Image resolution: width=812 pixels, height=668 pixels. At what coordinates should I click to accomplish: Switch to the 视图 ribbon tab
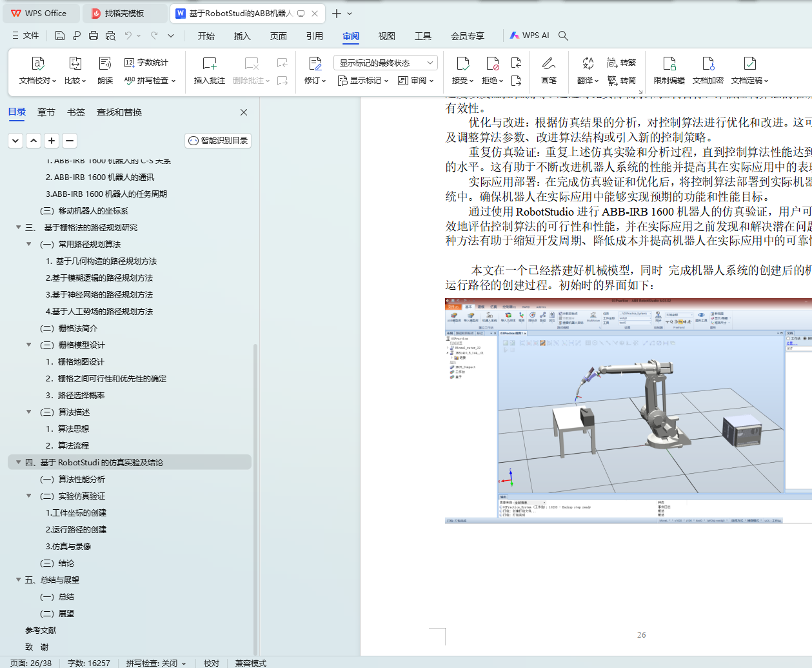[x=387, y=36]
